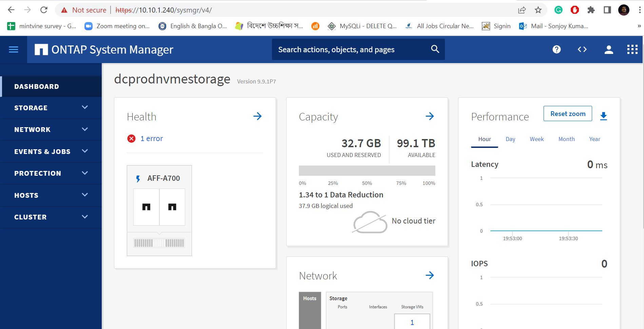Download the performance data
Screen dimensions: 644x329
point(604,116)
